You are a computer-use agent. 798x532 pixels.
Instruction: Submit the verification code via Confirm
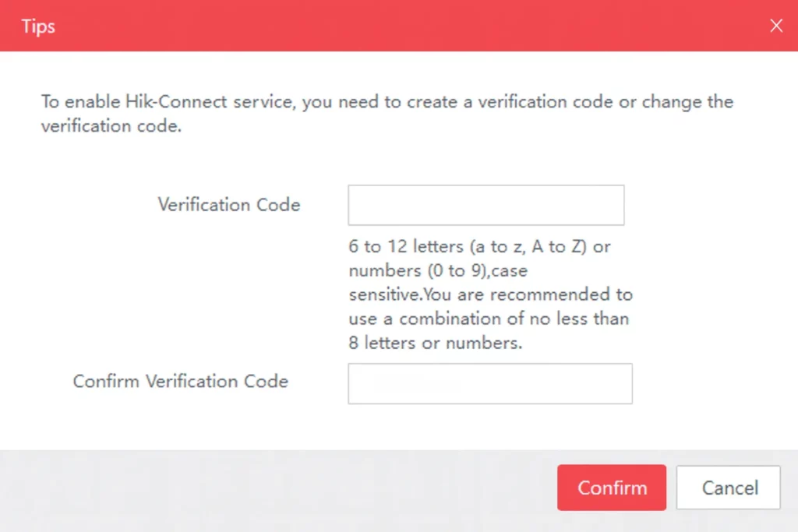pos(611,488)
